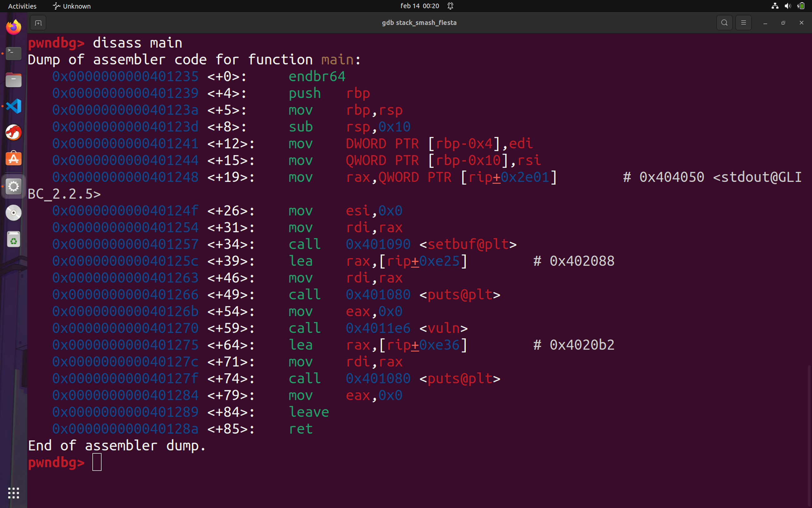Open the red bird app icon in dock
The image size is (812, 508).
click(x=14, y=133)
